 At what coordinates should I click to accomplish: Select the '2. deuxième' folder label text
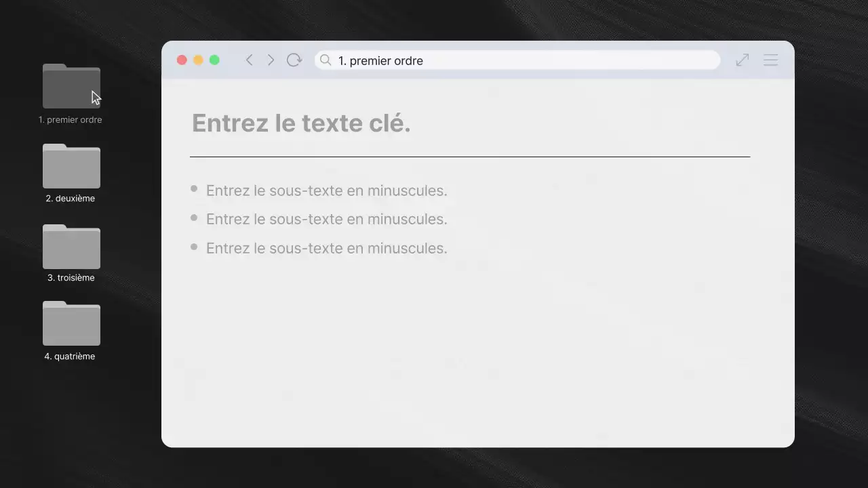(x=71, y=198)
